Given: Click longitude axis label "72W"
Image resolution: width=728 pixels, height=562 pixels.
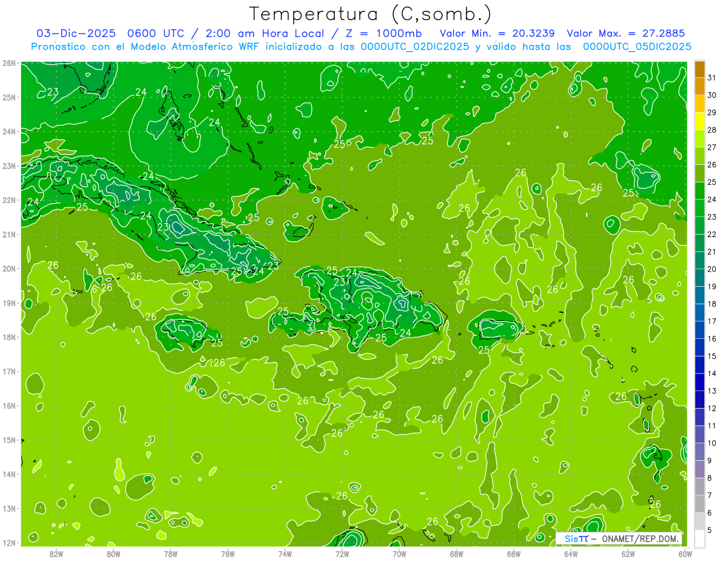Looking at the screenshot, I should coord(342,554).
